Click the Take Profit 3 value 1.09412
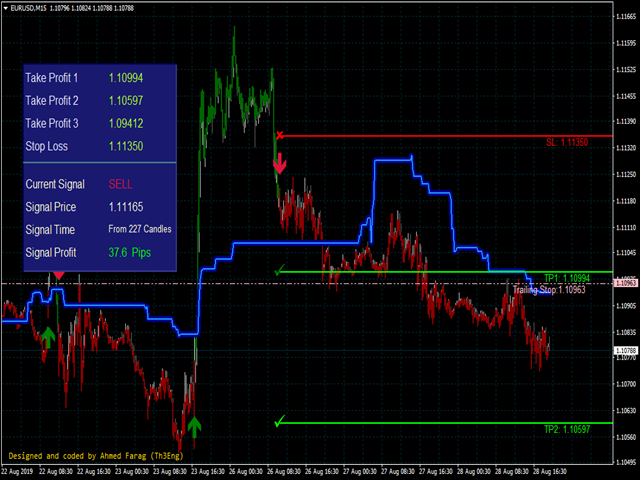 [x=126, y=124]
